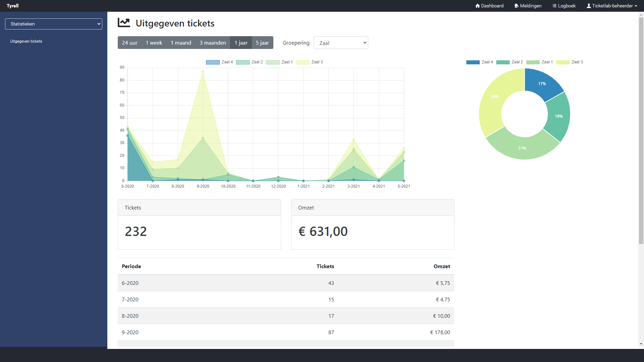This screenshot has width=644, height=362.
Task: Click the 17% blue donut segment
Action: 542,84
